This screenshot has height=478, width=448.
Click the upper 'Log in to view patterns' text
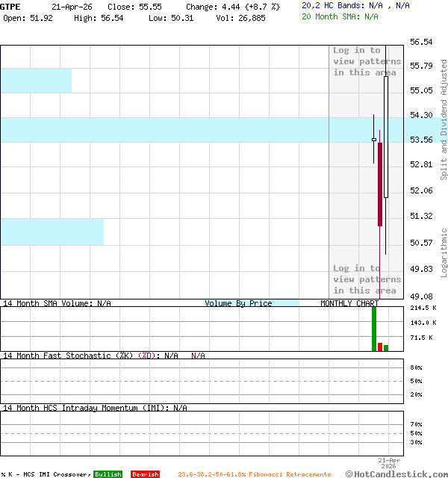pyautogui.click(x=367, y=61)
